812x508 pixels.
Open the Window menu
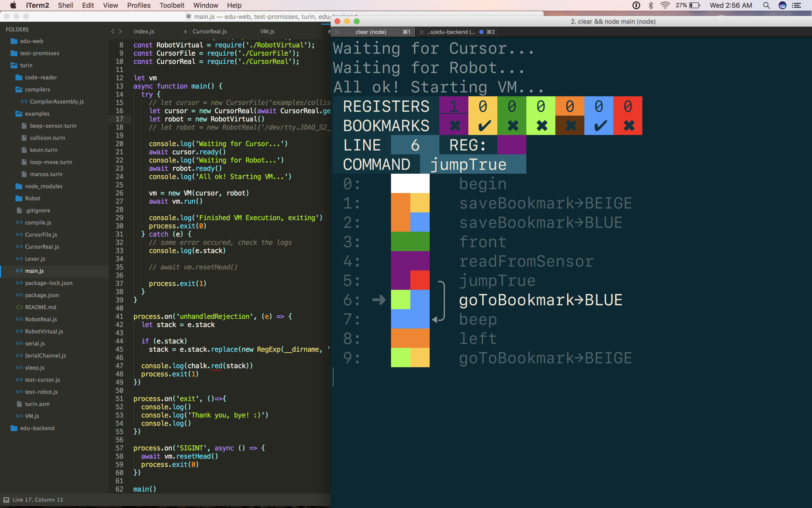[x=206, y=5]
